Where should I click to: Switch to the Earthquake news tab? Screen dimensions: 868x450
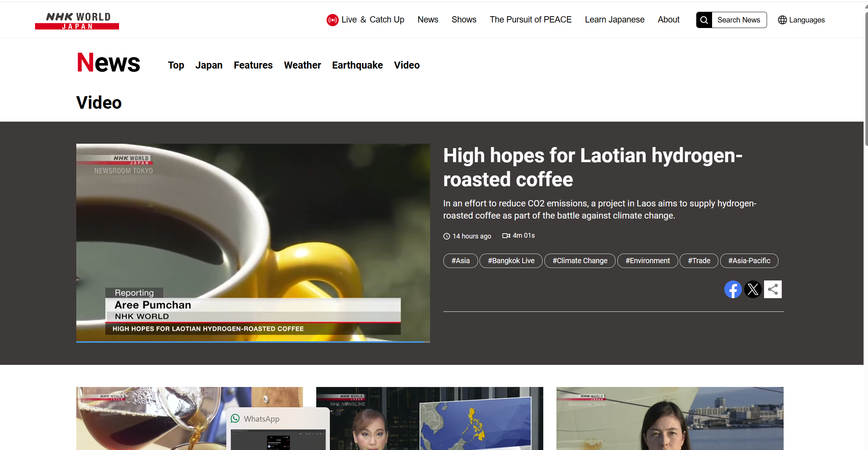[357, 65]
